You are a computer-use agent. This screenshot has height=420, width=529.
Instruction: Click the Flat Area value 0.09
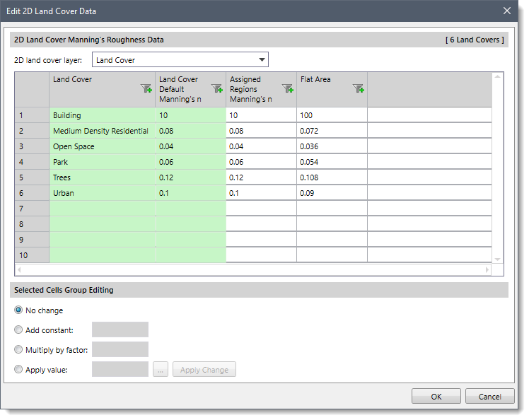332,193
